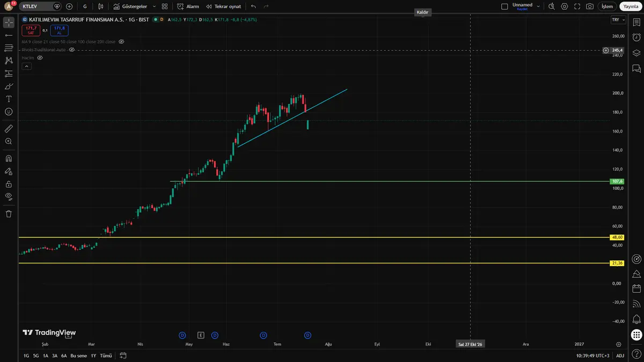Open the KTLEV symbol search box

tap(41, 6)
